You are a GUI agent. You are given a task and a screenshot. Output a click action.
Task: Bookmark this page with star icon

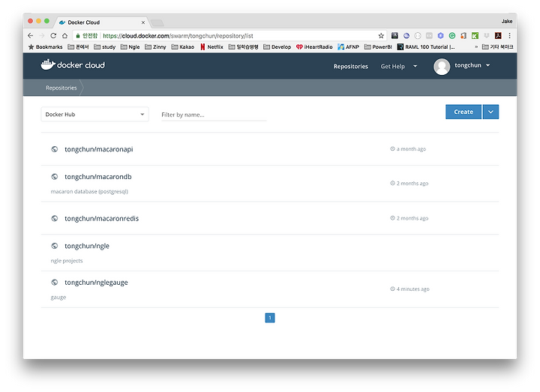pos(381,35)
